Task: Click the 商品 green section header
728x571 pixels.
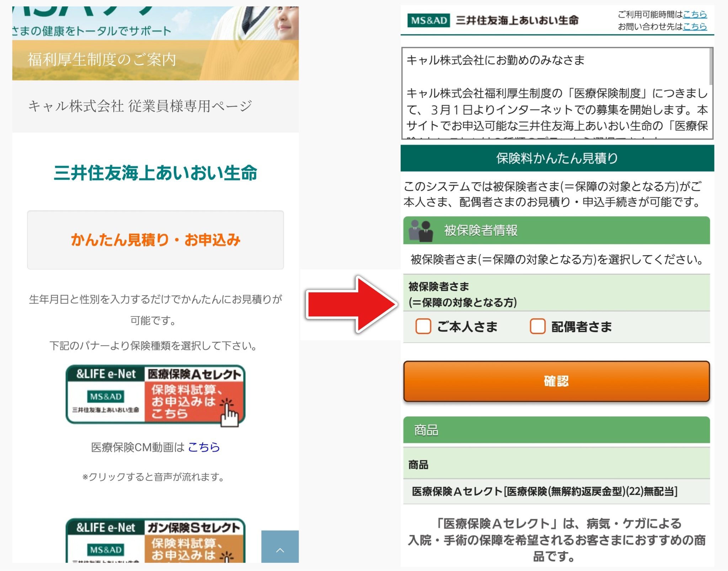Action: 556,430
